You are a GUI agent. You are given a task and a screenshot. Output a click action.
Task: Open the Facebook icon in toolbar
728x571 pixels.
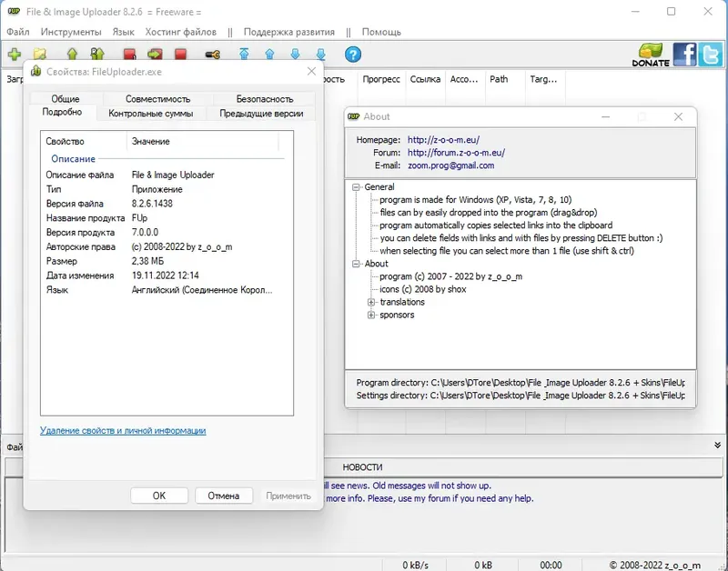tap(684, 55)
